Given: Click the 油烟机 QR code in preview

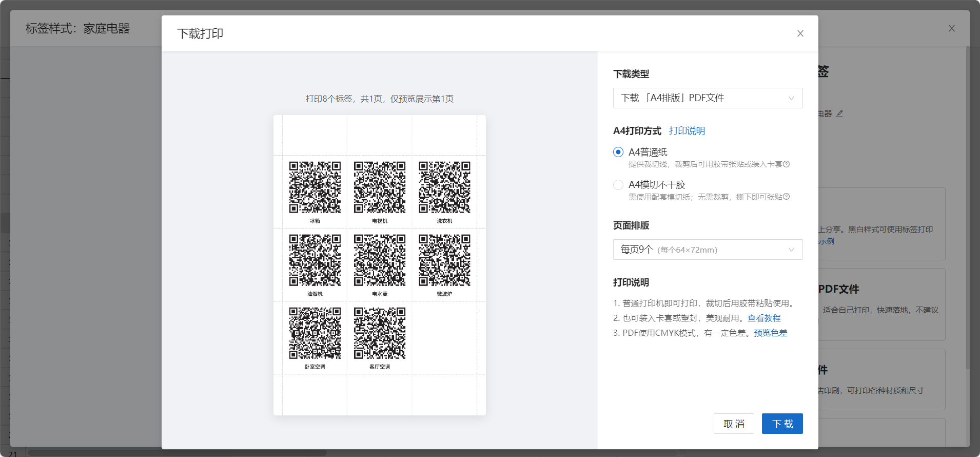Looking at the screenshot, I should [x=315, y=260].
